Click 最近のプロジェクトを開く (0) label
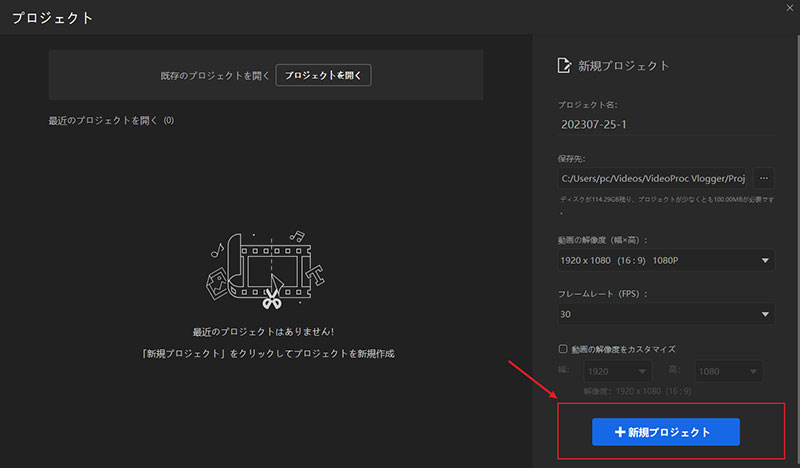 pos(111,120)
